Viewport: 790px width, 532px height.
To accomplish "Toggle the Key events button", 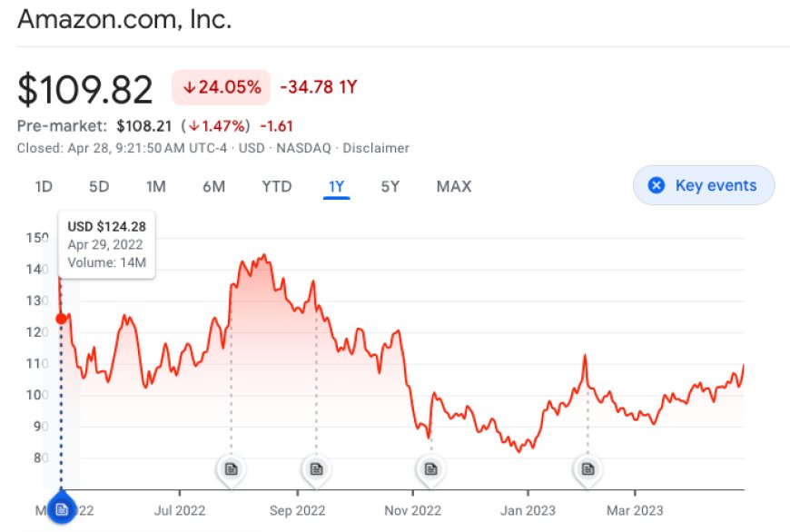I will 704,186.
